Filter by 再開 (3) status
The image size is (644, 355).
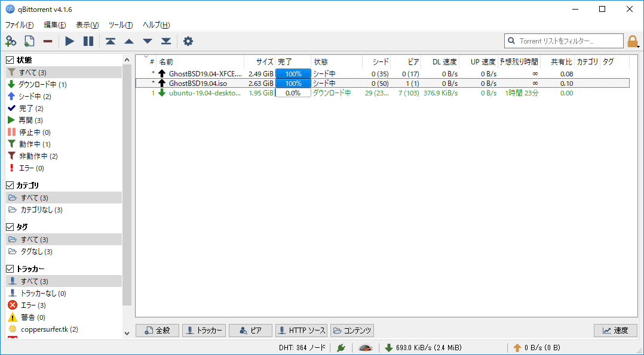[x=64, y=121]
